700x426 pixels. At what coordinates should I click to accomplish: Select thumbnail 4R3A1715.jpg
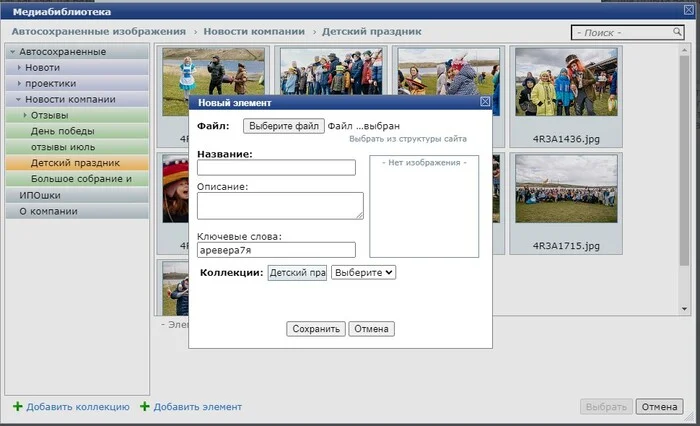pos(566,203)
